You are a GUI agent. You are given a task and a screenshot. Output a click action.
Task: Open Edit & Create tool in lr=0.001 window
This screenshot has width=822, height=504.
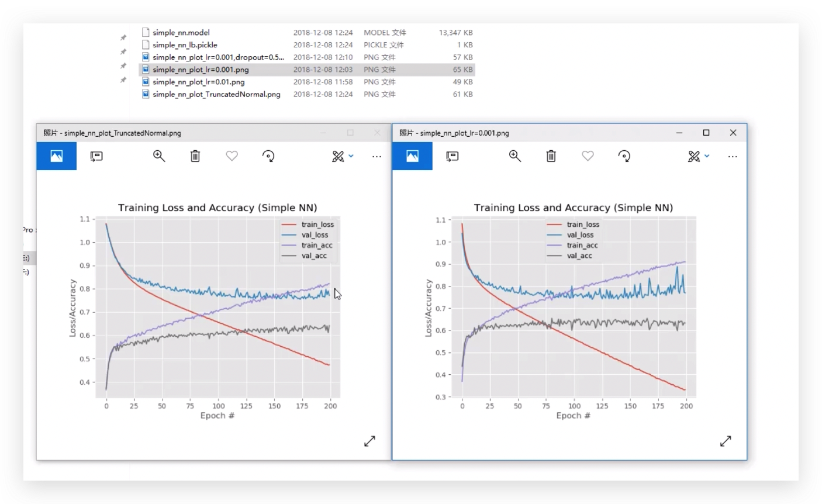point(694,156)
